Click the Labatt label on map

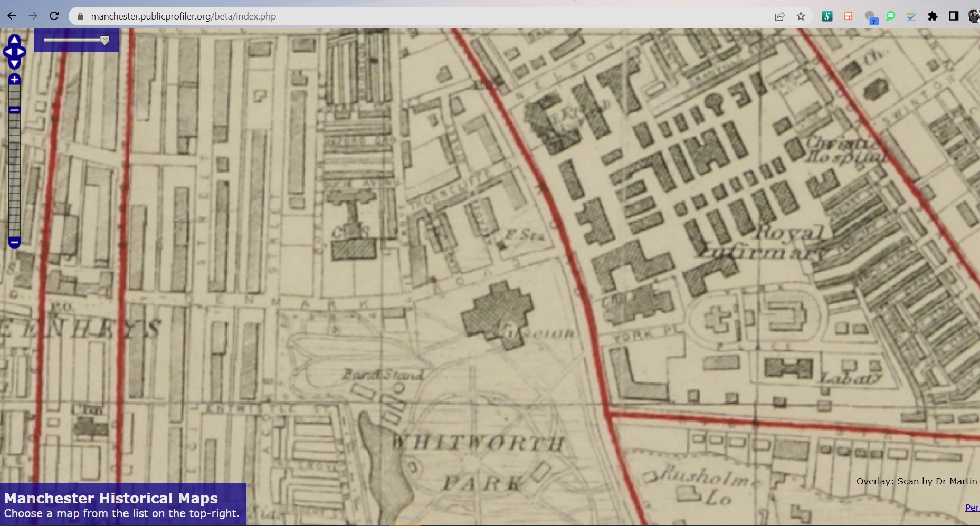coord(850,378)
